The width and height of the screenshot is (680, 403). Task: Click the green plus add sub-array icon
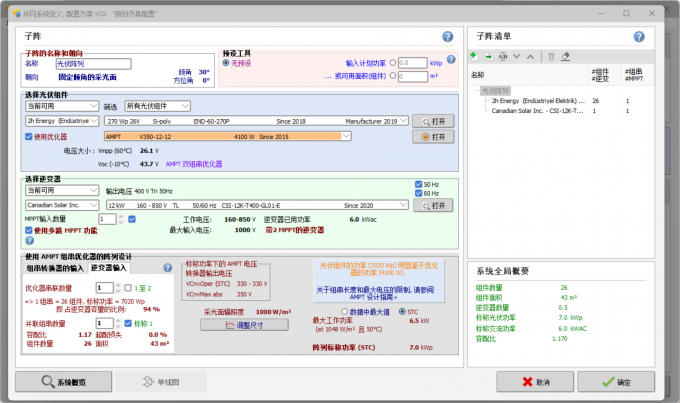[x=474, y=56]
